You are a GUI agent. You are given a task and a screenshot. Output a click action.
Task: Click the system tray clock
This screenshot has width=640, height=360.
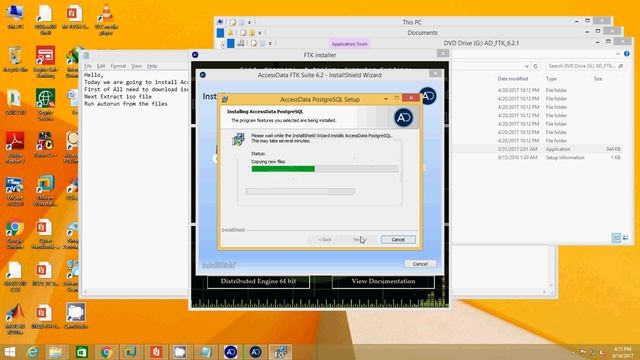(622, 352)
